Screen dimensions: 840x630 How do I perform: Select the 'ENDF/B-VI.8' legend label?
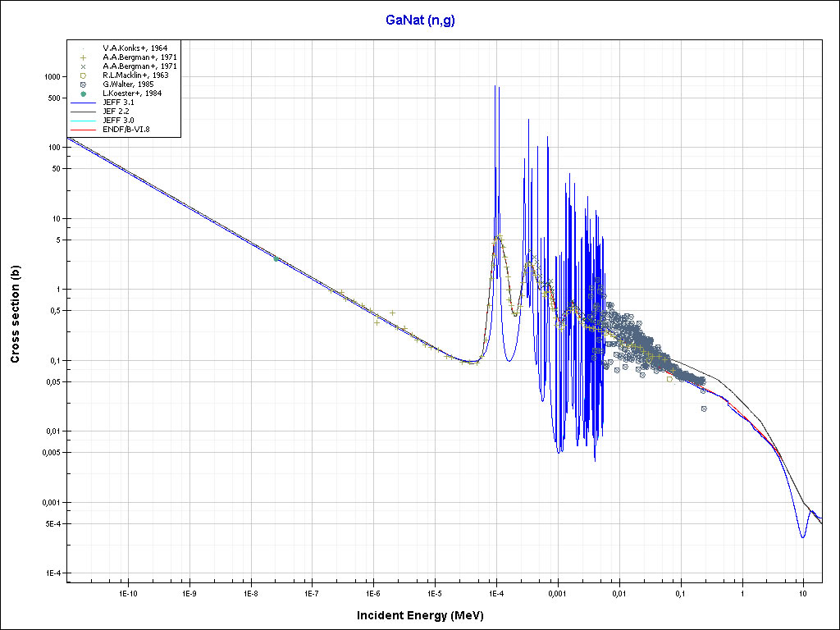pos(126,130)
